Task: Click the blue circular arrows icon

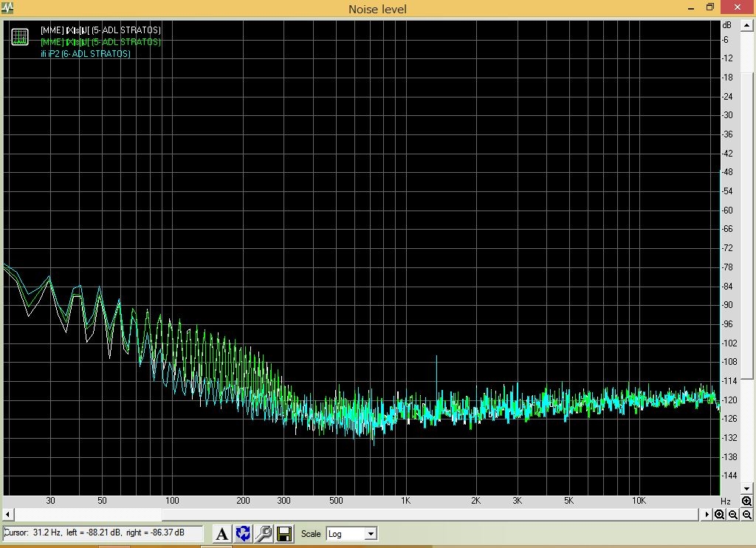Action: point(243,533)
